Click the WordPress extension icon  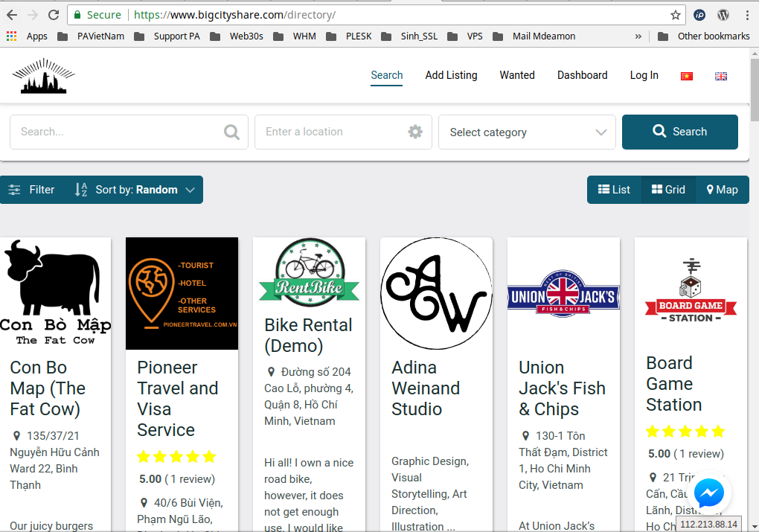pos(723,15)
